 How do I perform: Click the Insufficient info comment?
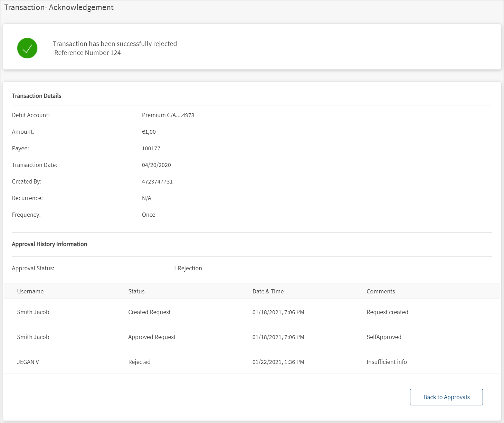387,362
